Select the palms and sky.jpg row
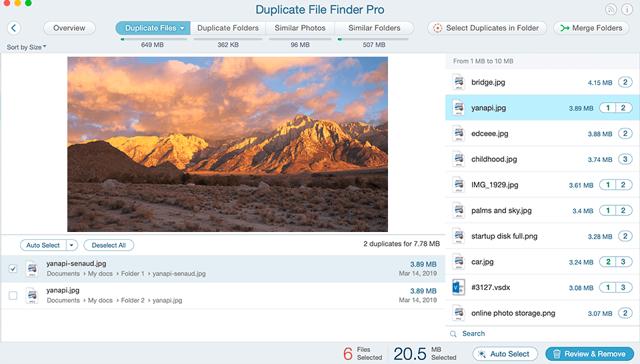This screenshot has height=364, width=640. 543,211
